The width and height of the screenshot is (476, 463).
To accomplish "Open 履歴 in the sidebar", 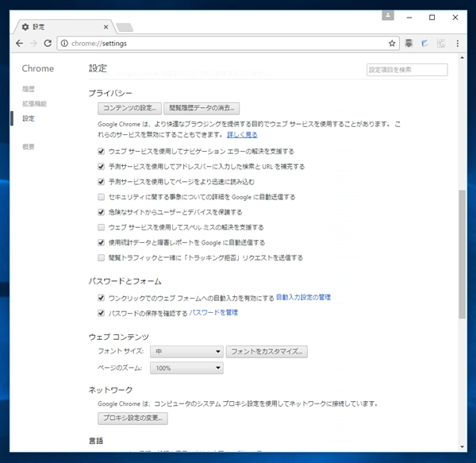I will point(29,89).
